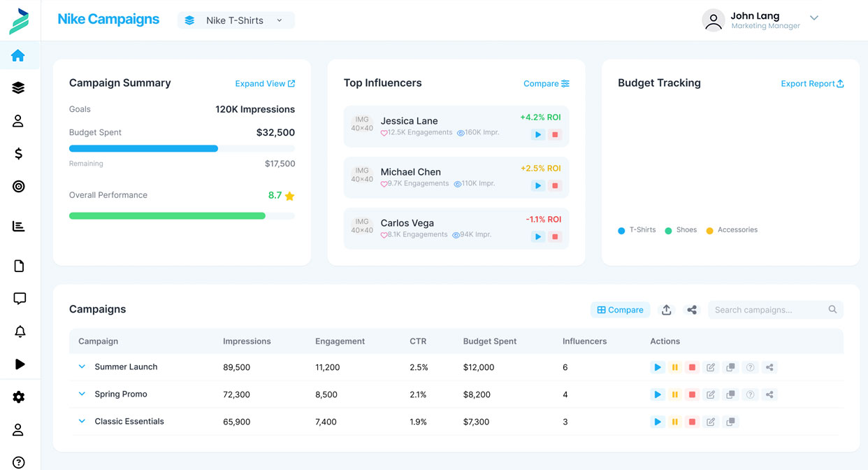Expand the Summer Launch row
The image size is (868, 470).
82,366
